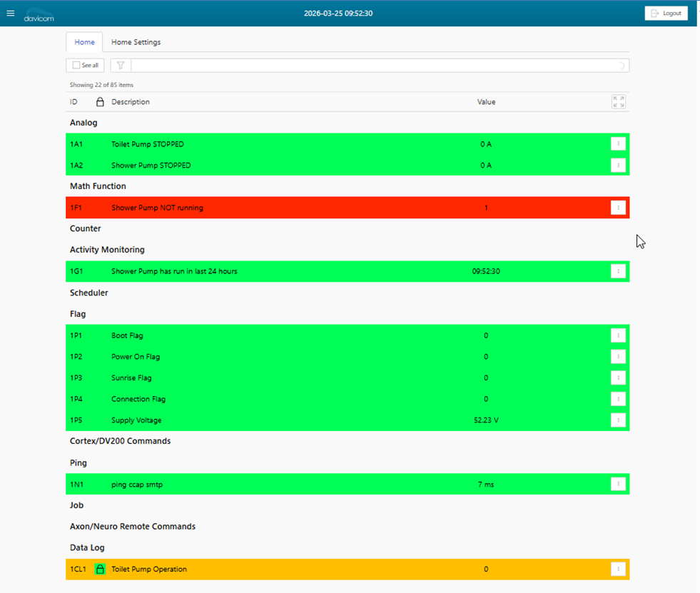
Task: Click into the filter search field
Action: tap(371, 66)
